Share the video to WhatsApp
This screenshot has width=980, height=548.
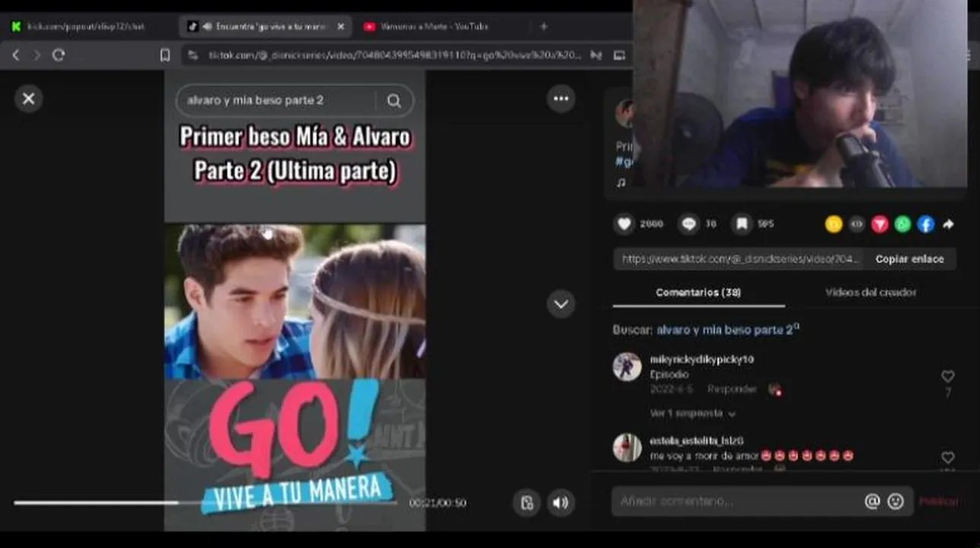(x=902, y=224)
